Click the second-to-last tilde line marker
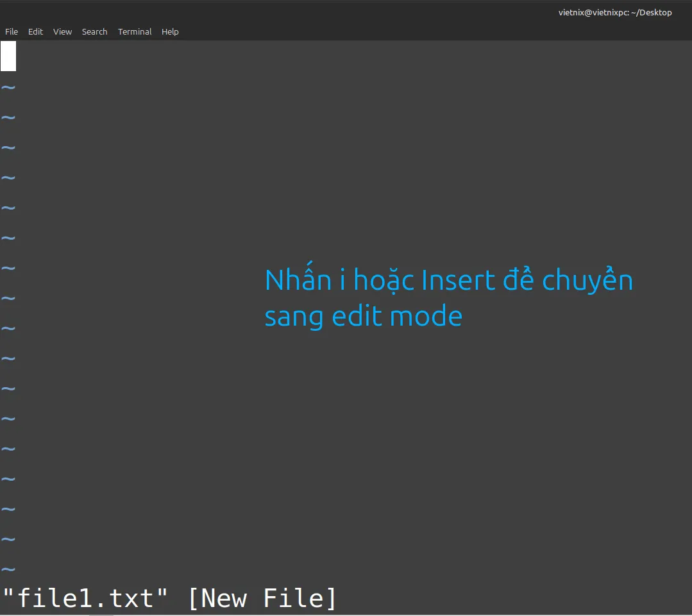The image size is (692, 616). (x=8, y=538)
